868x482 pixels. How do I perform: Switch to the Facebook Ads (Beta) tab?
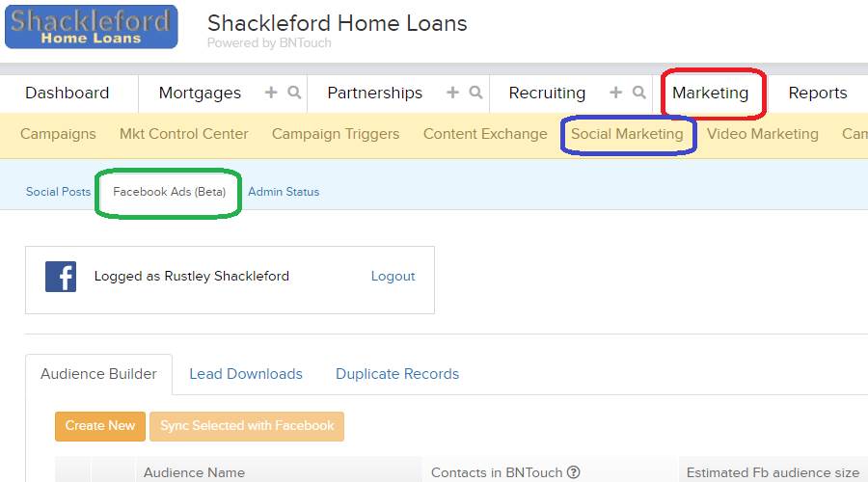[170, 192]
